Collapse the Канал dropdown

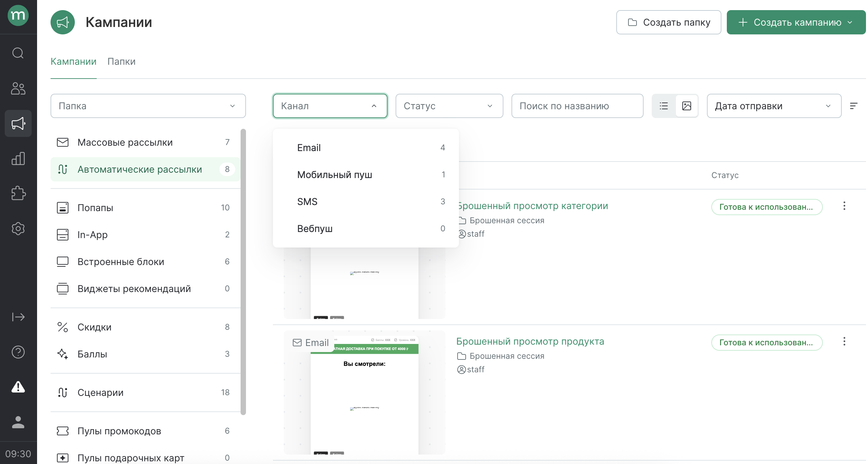(330, 106)
